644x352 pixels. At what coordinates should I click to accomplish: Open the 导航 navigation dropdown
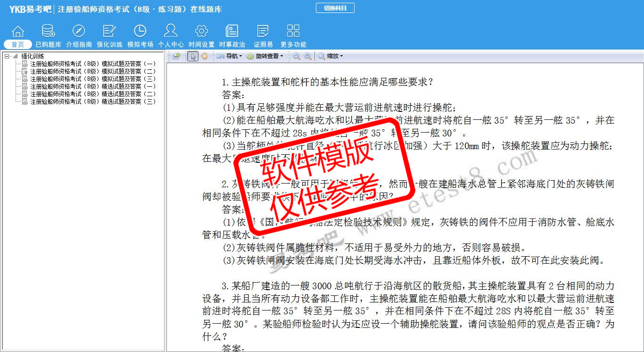[230, 56]
